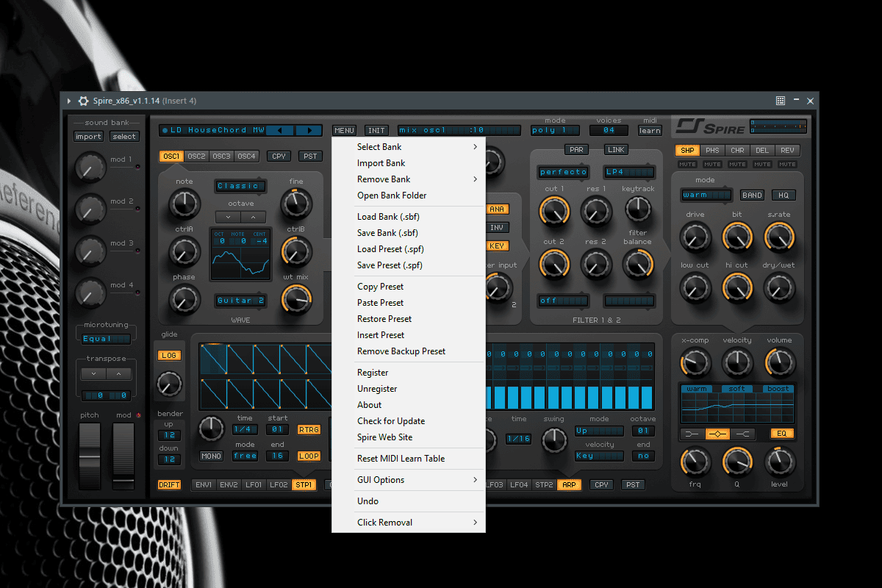Screen dimensions: 882x588
Task: Click the mod 1 knob
Action: 90,168
